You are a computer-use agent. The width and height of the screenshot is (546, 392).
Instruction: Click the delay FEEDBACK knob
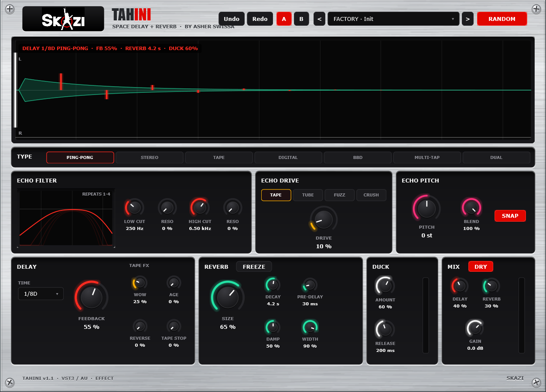point(91,297)
